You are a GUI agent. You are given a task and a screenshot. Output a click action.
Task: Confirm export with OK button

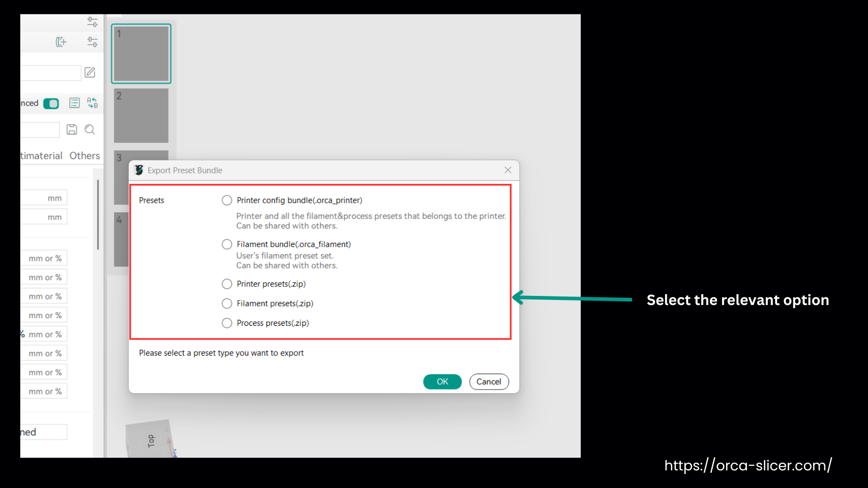(x=442, y=382)
